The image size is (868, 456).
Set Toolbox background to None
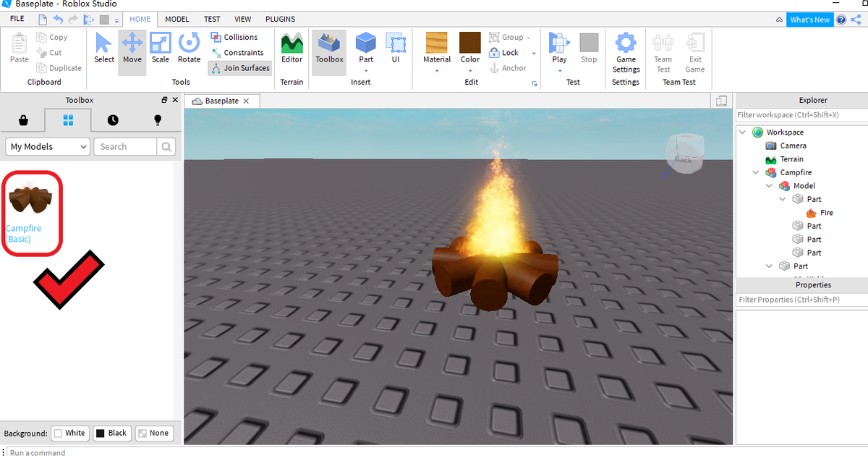[x=153, y=433]
